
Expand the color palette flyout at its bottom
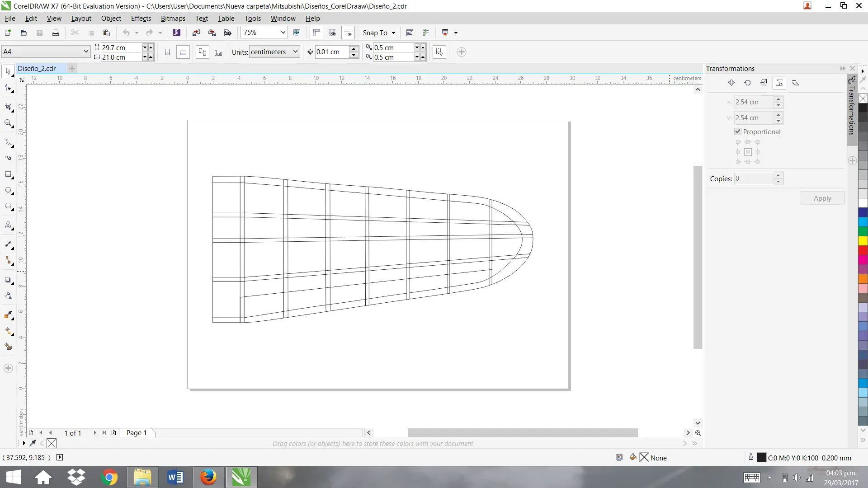point(863,440)
